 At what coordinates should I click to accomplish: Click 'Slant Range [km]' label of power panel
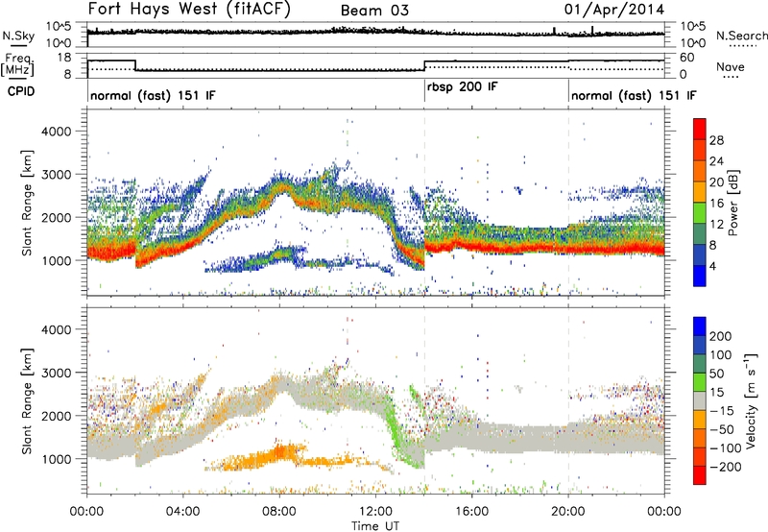coord(27,203)
